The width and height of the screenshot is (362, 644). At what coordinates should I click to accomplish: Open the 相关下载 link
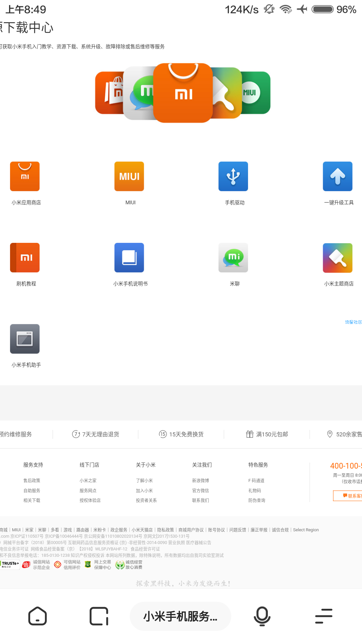click(x=32, y=500)
